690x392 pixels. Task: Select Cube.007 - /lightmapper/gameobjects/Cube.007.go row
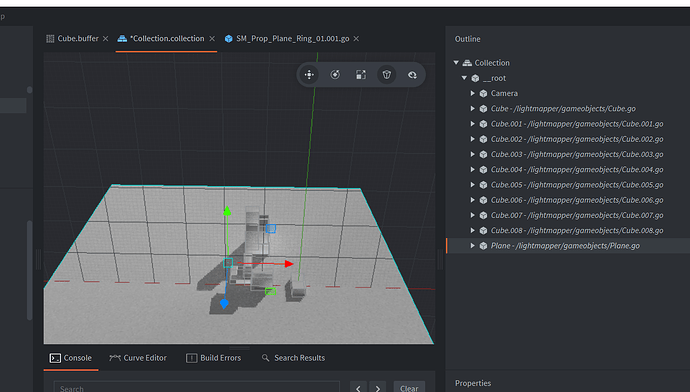pos(568,215)
